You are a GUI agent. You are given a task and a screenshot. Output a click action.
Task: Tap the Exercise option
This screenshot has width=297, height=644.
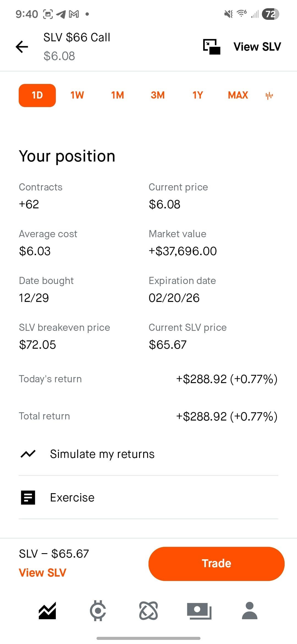[x=72, y=498]
